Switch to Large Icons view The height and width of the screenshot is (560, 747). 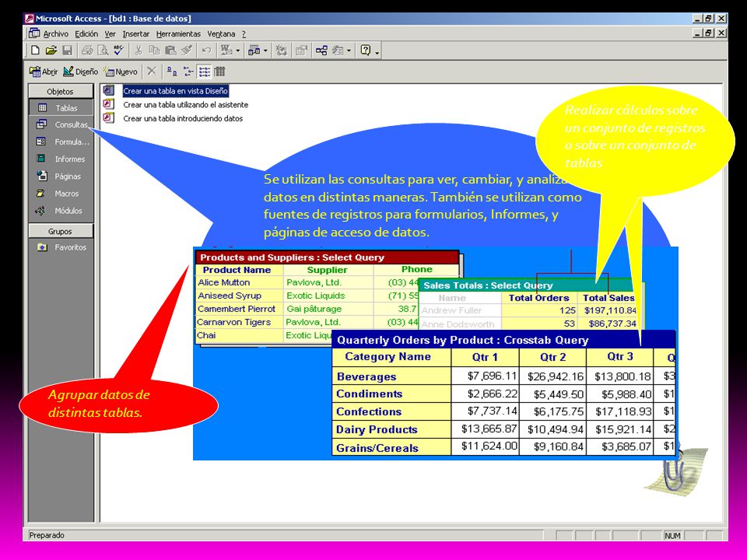171,72
